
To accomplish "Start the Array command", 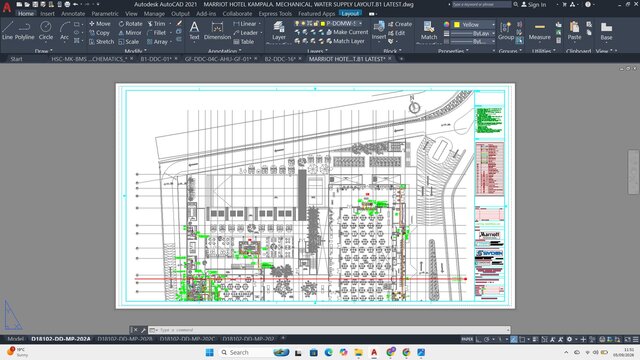I will (x=157, y=42).
